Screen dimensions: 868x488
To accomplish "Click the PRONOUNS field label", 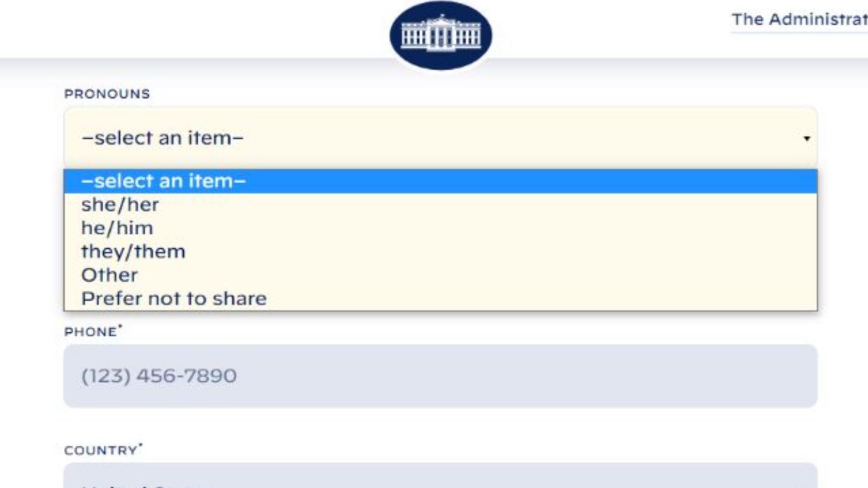I will 107,94.
